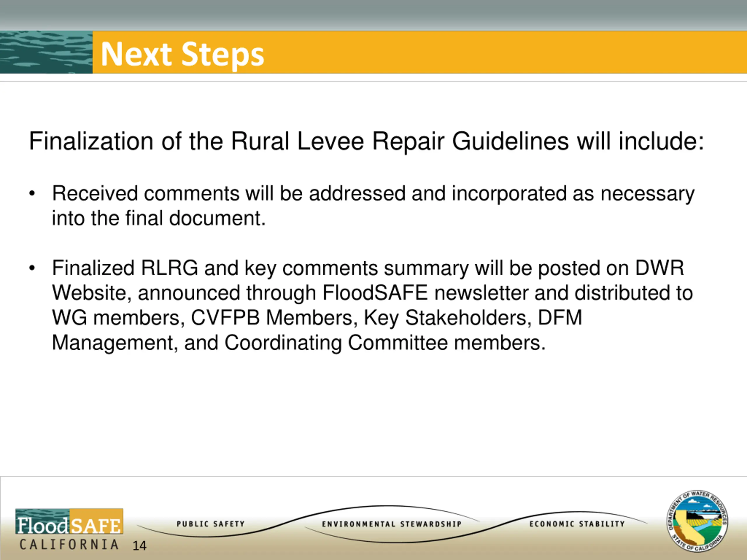Click the first bullet point marker
The image size is (747, 560).
pos(32,194)
